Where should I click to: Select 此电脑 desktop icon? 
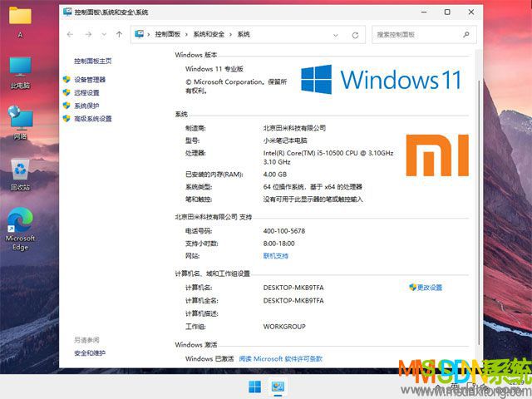point(20,72)
